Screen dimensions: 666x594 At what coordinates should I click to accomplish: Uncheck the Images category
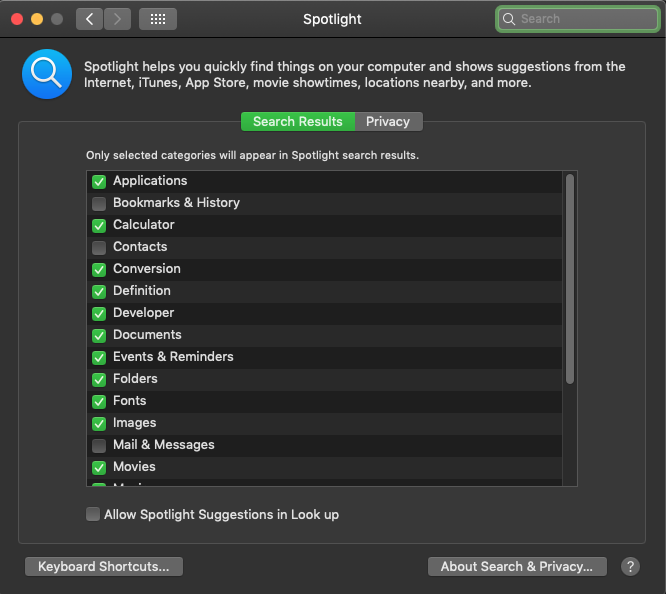(x=99, y=424)
